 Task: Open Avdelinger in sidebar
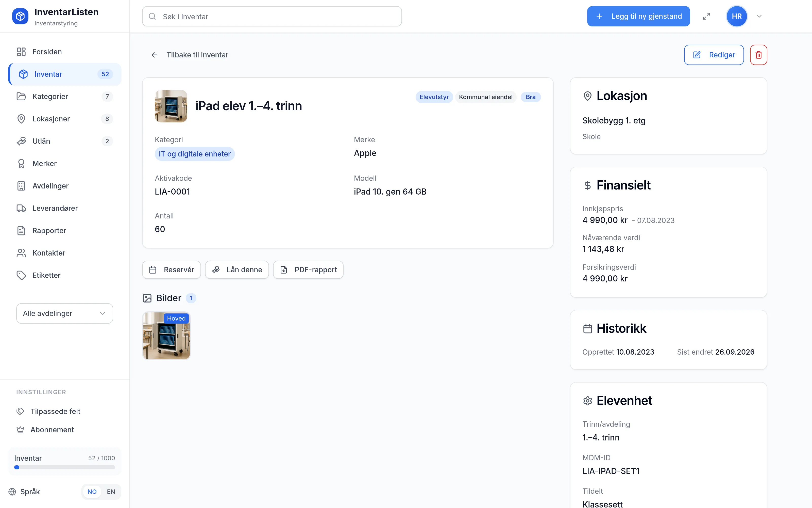[x=65, y=186]
